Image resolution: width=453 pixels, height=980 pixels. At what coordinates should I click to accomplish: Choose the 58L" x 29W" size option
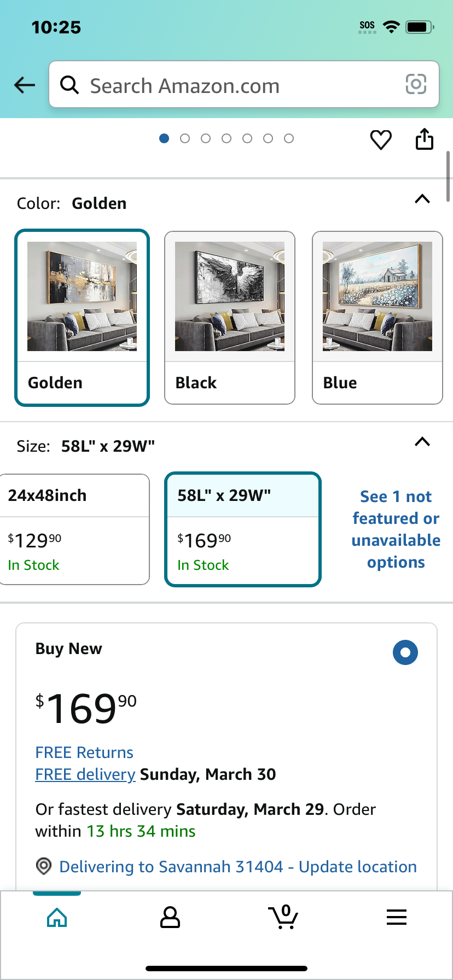pyautogui.click(x=243, y=529)
